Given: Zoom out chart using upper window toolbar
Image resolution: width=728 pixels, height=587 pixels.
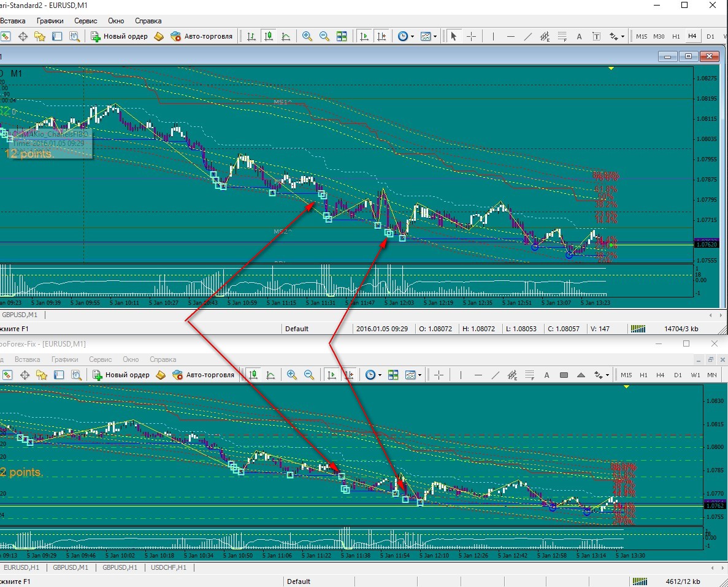Looking at the screenshot, I should click(324, 36).
